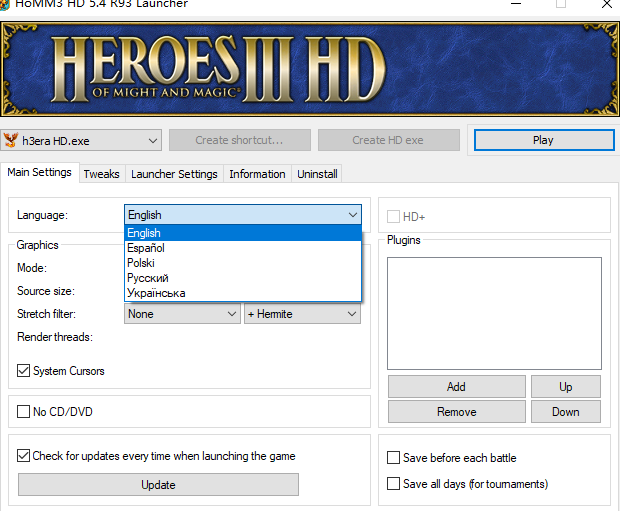Open the Uninstall tab
620x511 pixels.
(317, 174)
